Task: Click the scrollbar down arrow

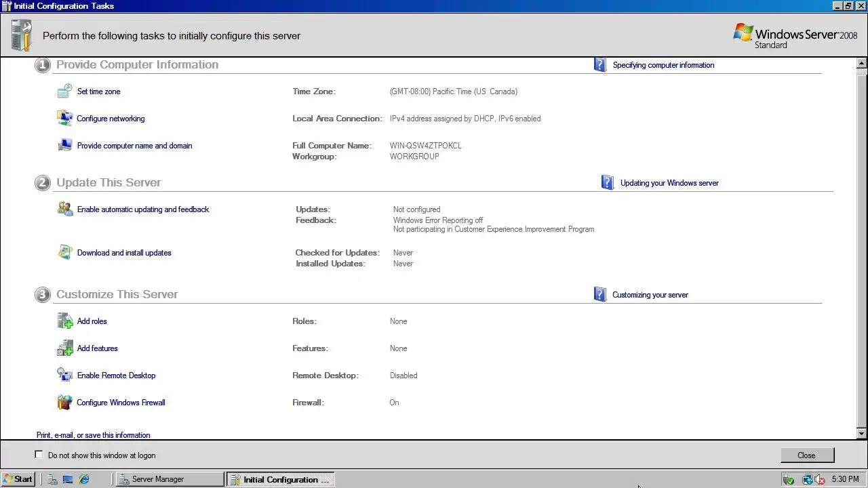Action: [862, 434]
